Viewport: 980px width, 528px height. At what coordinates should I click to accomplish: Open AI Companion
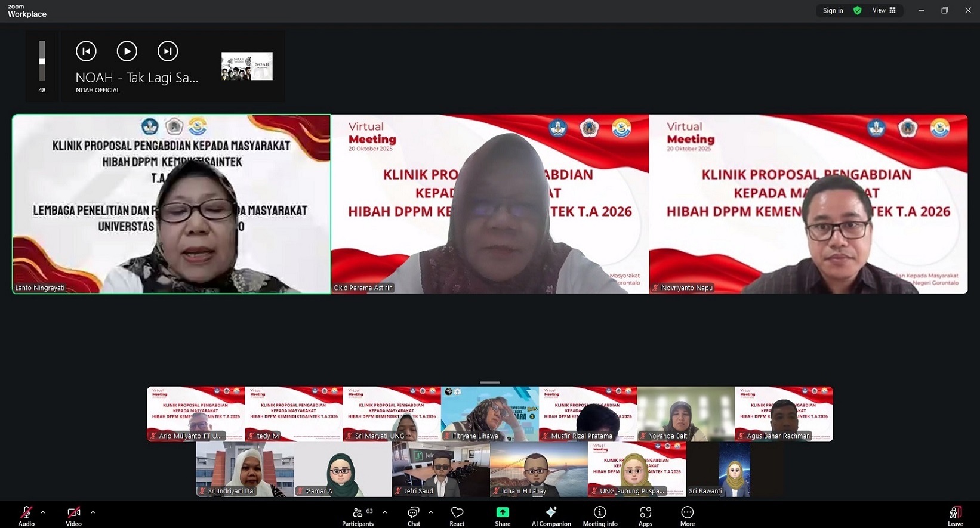[551, 516]
